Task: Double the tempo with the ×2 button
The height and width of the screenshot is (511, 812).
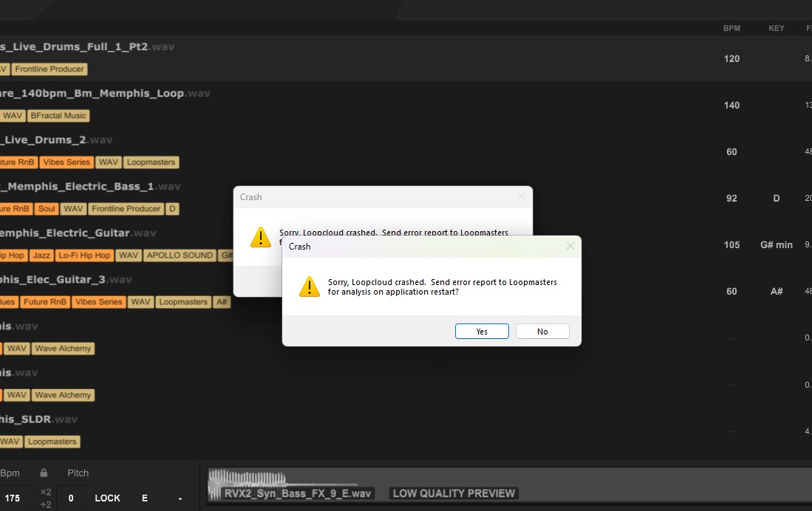Action: pyautogui.click(x=46, y=492)
